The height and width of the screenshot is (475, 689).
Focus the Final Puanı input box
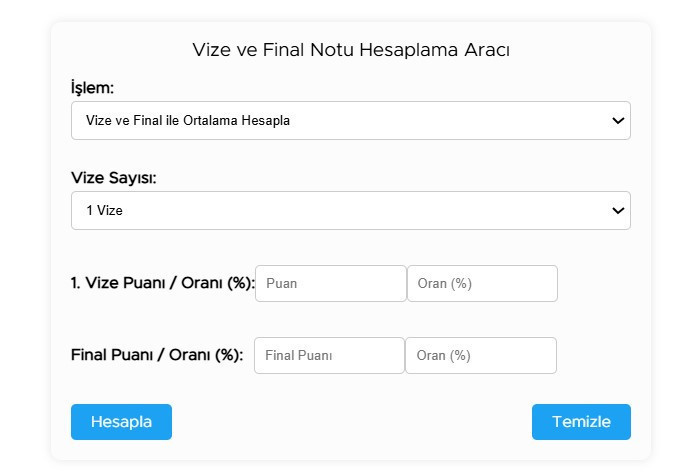click(329, 355)
